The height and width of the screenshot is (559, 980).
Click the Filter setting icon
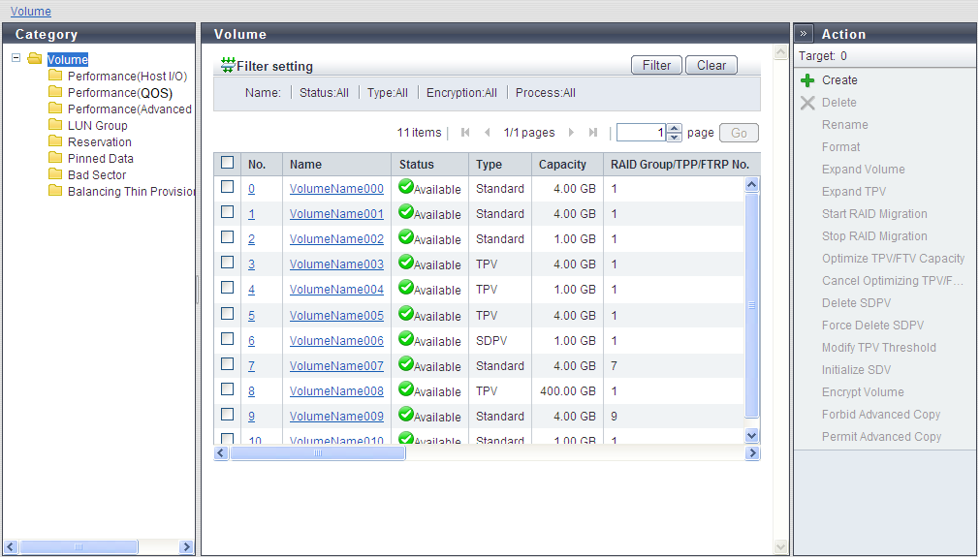coord(229,66)
